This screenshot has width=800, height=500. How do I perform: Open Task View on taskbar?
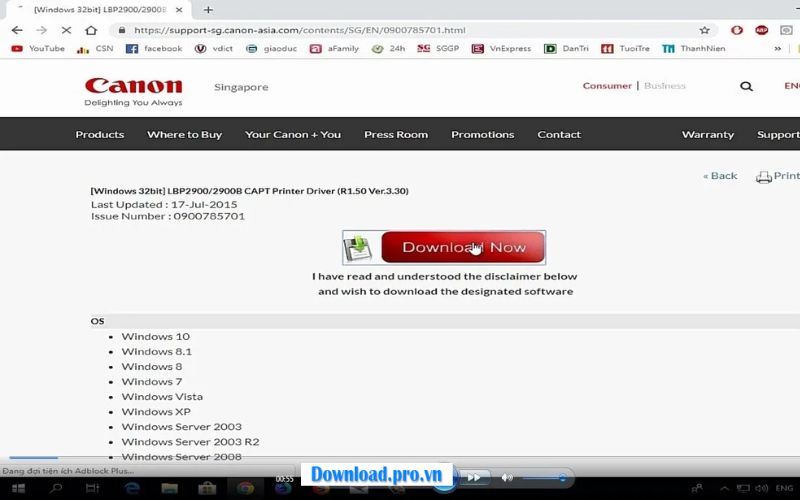tap(93, 489)
